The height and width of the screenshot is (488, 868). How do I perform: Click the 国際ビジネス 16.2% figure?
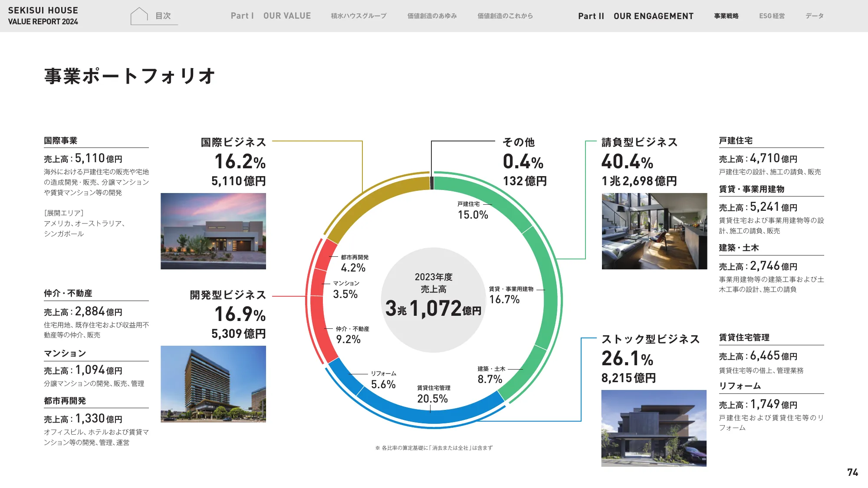pyautogui.click(x=240, y=162)
